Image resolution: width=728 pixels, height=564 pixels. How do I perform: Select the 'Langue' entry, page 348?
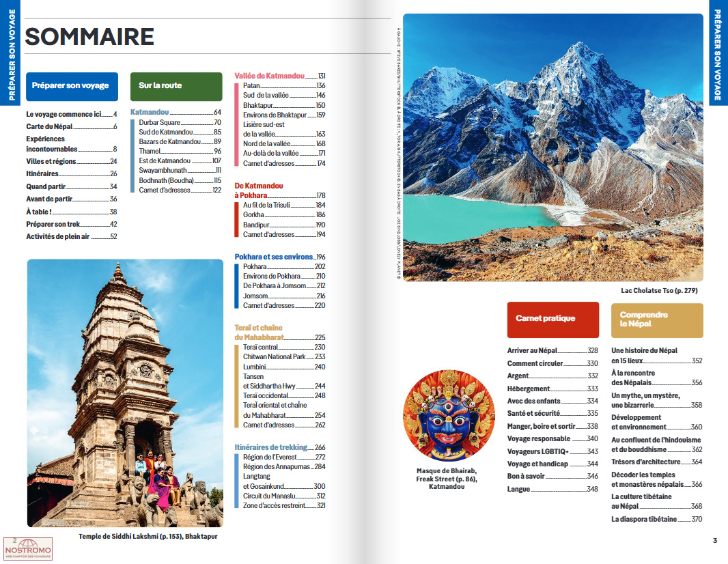tap(552, 490)
